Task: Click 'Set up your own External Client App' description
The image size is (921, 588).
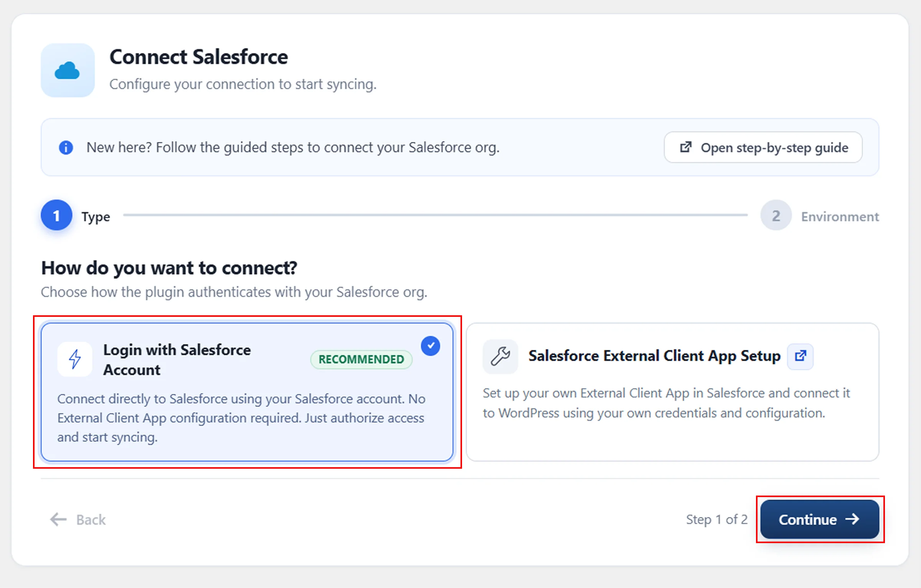Action: [667, 403]
